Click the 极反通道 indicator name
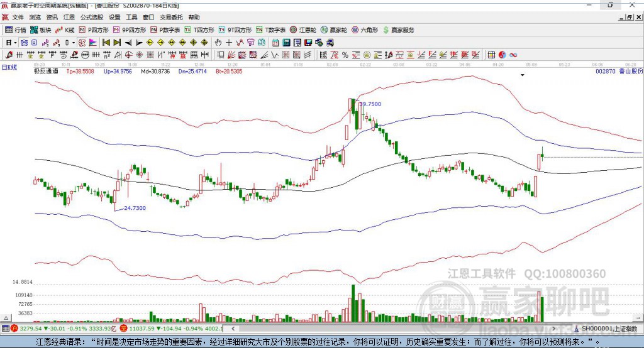 [x=46, y=71]
